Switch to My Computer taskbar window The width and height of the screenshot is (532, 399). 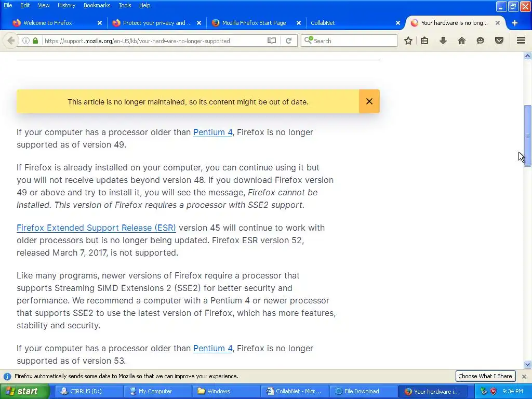coord(157,391)
